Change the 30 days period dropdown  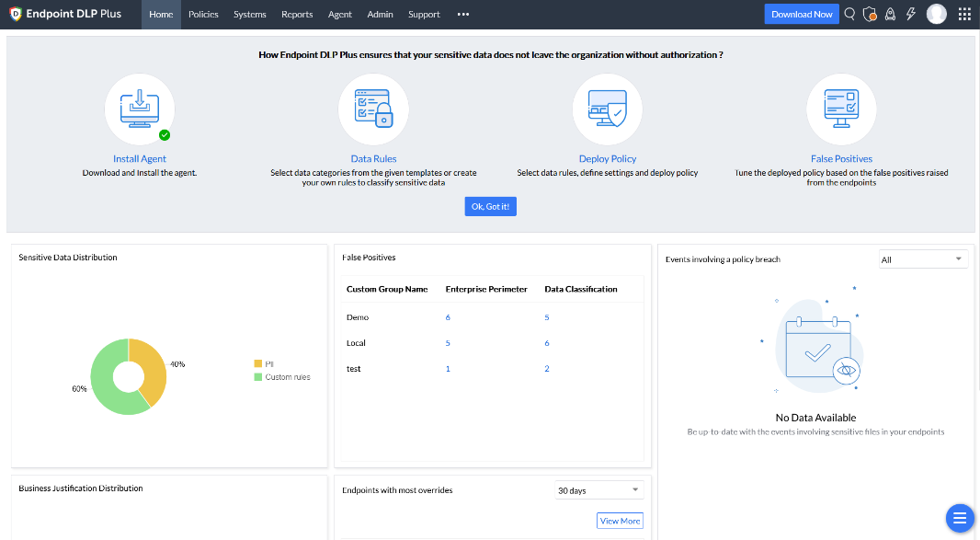tap(598, 489)
